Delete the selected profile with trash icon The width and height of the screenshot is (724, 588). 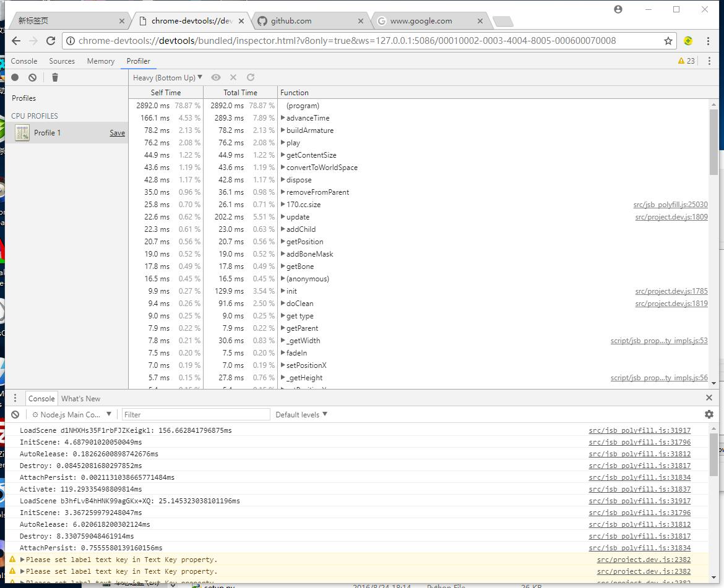tap(55, 77)
